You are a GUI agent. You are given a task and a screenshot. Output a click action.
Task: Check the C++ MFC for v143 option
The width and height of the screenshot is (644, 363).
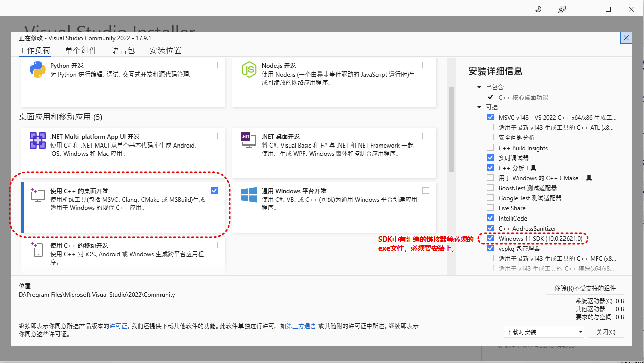pyautogui.click(x=490, y=258)
